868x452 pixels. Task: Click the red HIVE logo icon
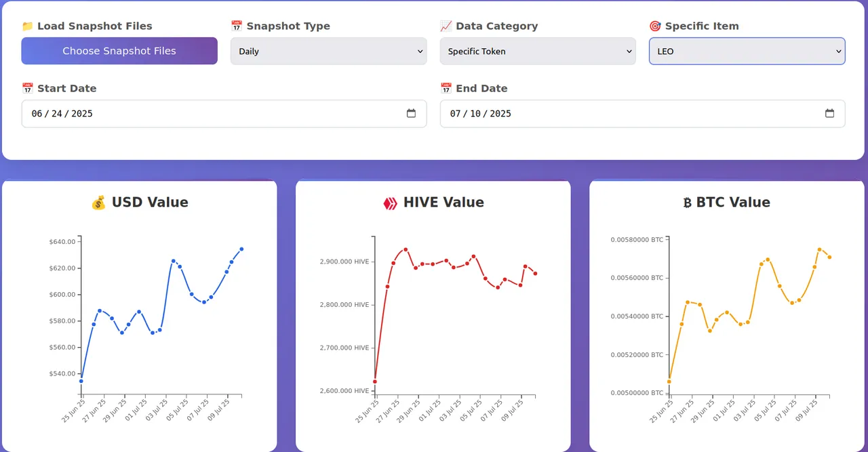tap(390, 203)
